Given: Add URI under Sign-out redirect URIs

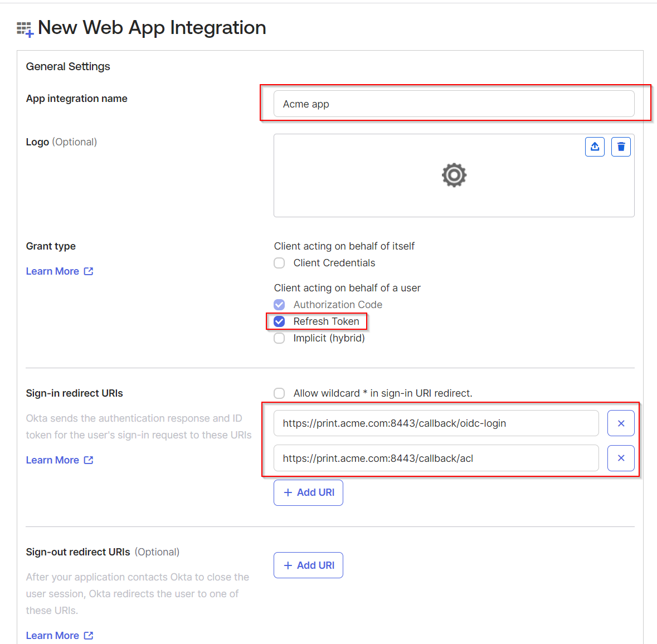Looking at the screenshot, I should point(308,565).
